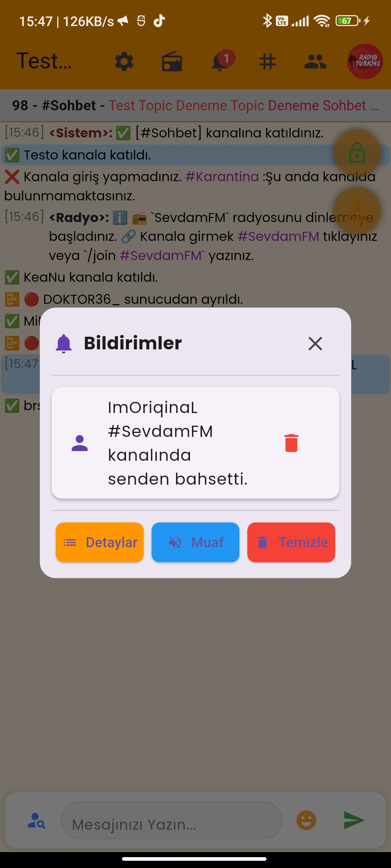This screenshot has width=391, height=868.
Task: Tap the orange floating button below lock
Action: click(x=357, y=210)
